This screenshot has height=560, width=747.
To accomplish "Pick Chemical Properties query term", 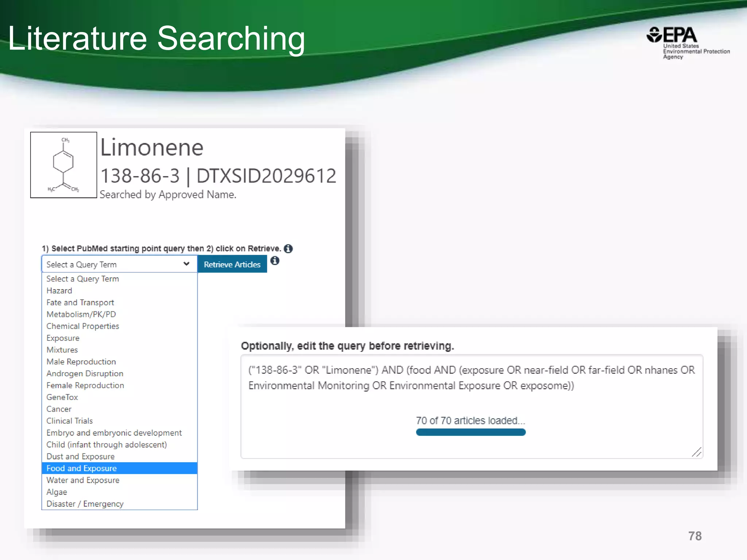I will click(x=119, y=326).
